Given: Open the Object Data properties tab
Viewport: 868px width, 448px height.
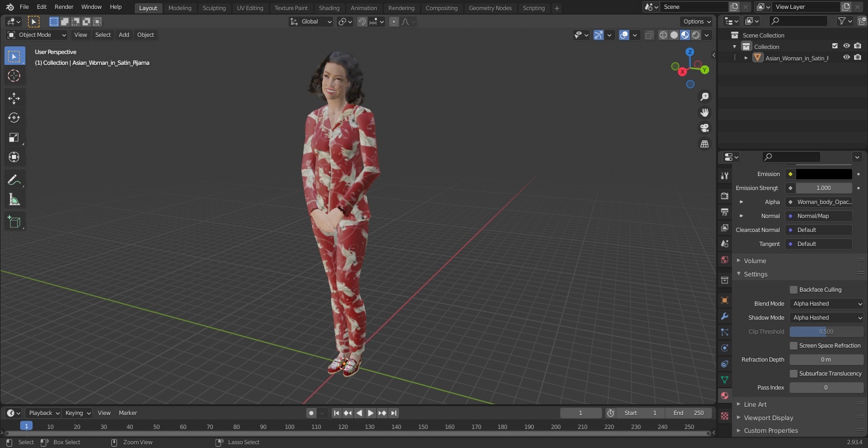Looking at the screenshot, I should pyautogui.click(x=724, y=379).
